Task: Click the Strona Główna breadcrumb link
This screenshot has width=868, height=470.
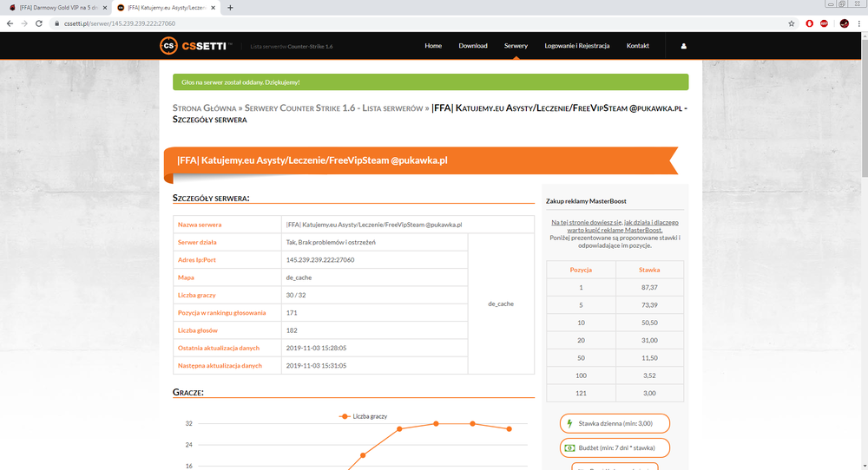Action: coord(204,108)
